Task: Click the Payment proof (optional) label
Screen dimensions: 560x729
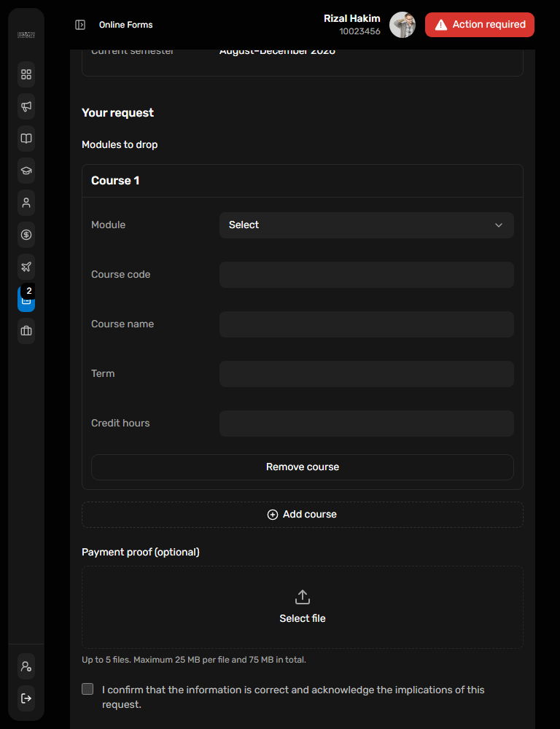Action: click(141, 552)
